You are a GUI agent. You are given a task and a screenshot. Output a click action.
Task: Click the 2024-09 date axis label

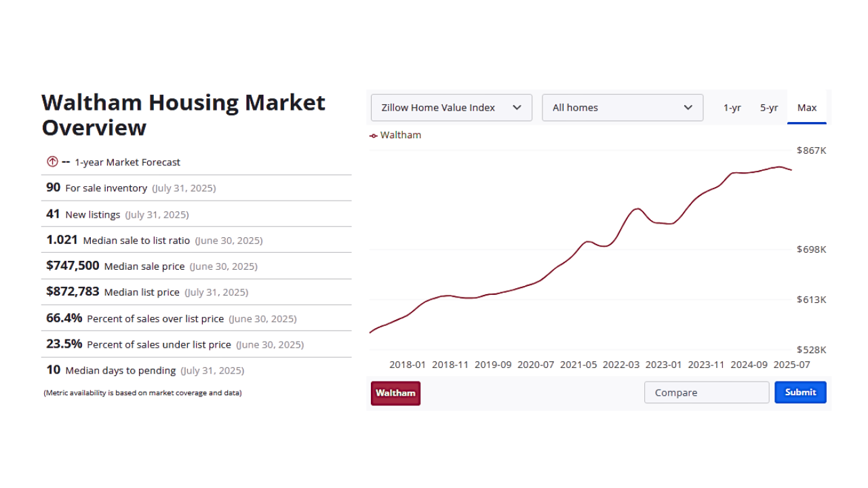(749, 365)
